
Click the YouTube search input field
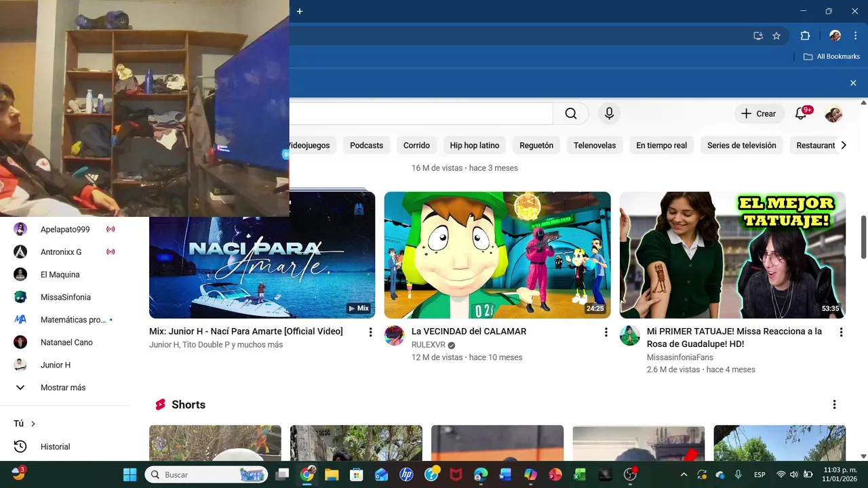[420, 114]
